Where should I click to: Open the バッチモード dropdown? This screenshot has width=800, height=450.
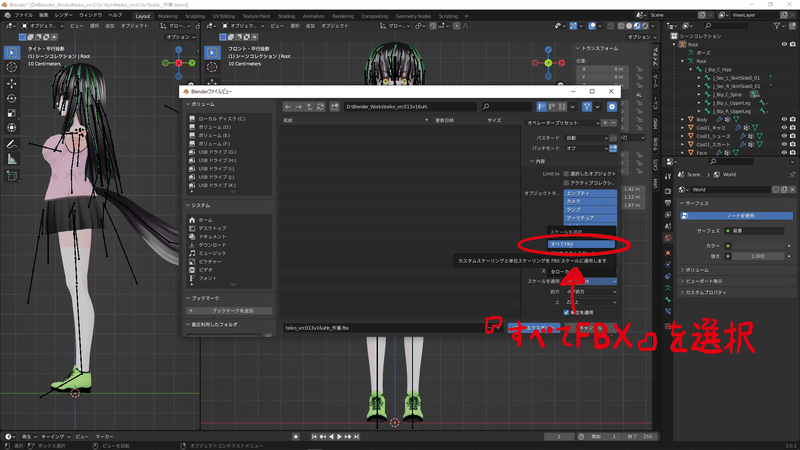point(587,148)
